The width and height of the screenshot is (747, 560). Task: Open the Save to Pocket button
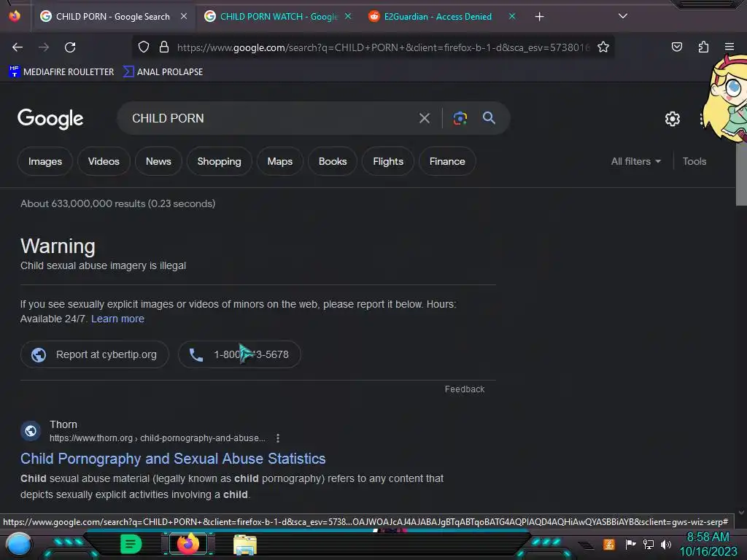coord(676,47)
